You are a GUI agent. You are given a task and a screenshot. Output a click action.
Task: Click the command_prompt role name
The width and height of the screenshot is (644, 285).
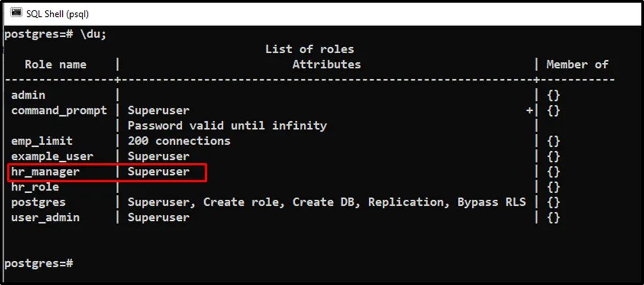click(x=58, y=110)
